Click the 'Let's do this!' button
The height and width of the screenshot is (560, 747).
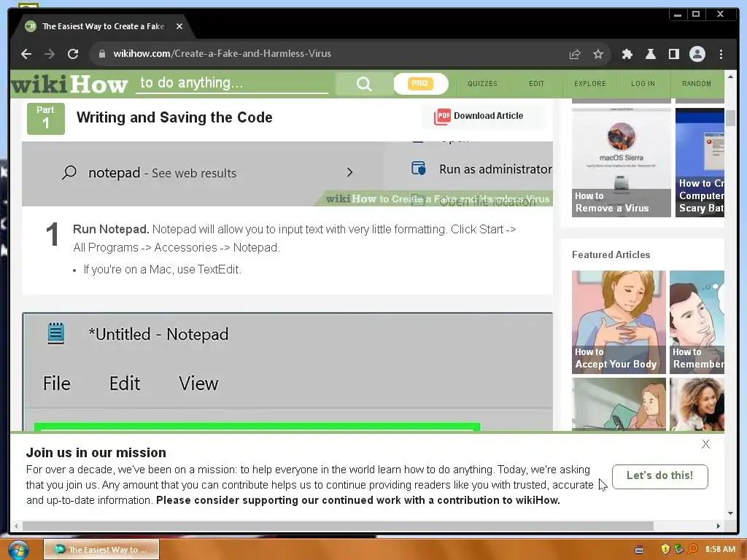(x=659, y=476)
